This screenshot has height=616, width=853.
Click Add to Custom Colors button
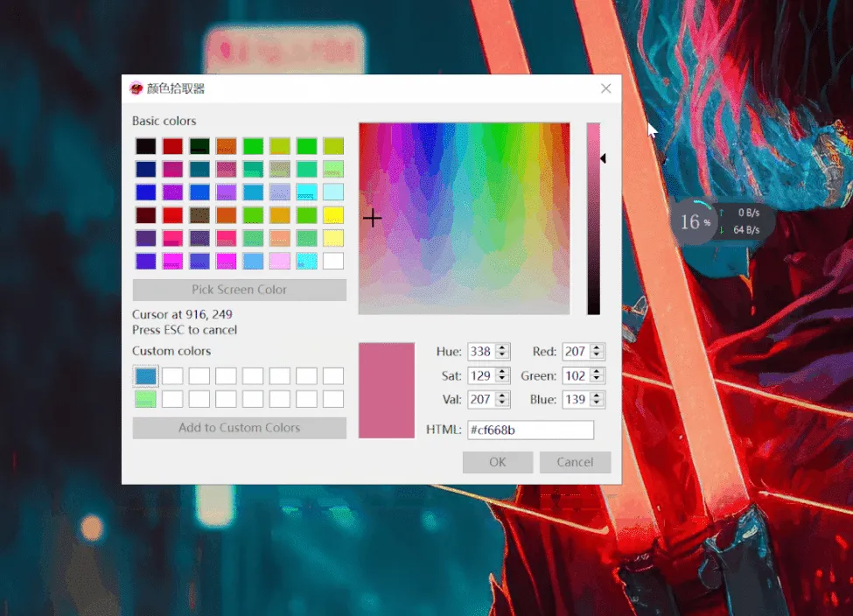[x=239, y=428]
